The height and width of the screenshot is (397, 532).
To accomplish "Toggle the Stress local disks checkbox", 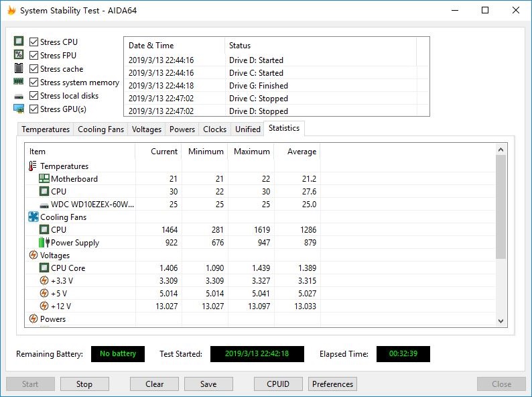I will (x=34, y=96).
